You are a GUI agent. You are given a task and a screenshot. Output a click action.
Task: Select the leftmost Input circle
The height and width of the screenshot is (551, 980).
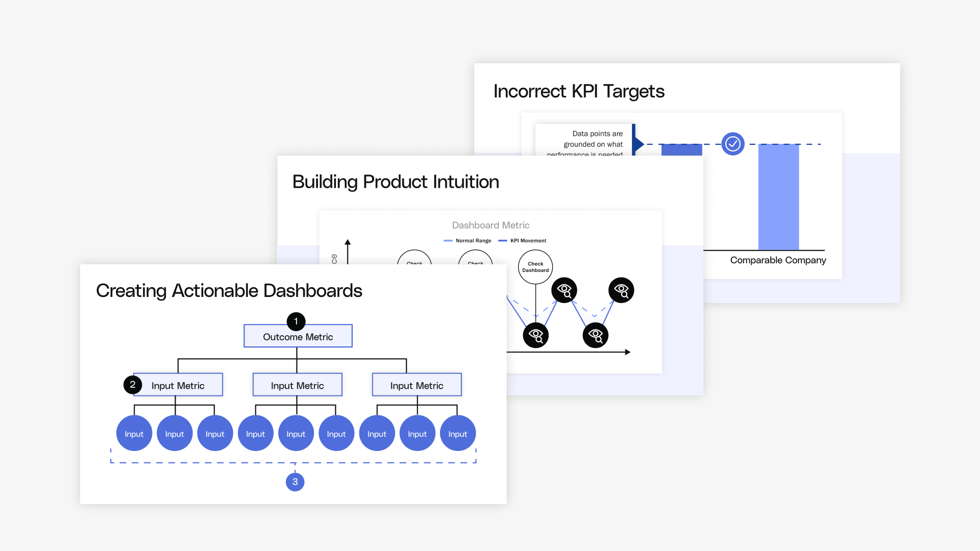coord(134,433)
